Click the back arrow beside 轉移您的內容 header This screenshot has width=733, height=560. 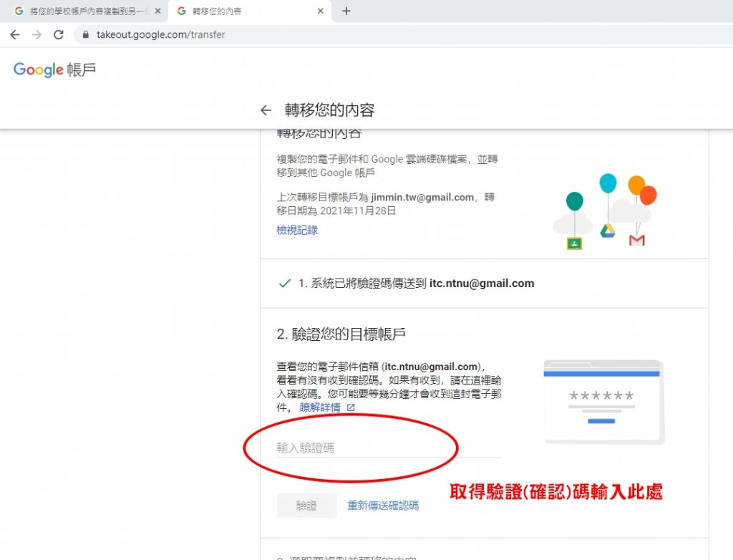click(266, 110)
